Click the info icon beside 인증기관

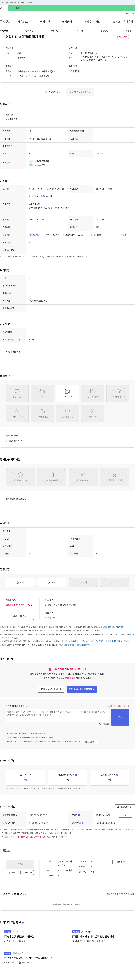tap(79, 815)
